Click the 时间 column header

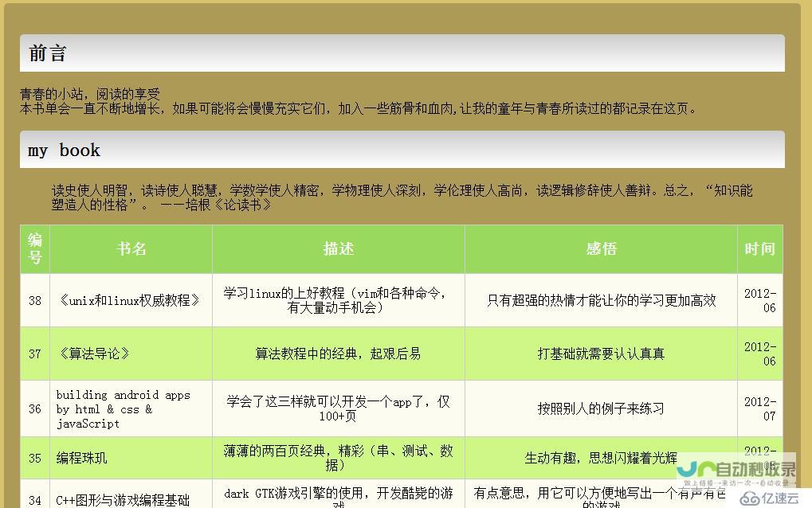[x=759, y=249]
